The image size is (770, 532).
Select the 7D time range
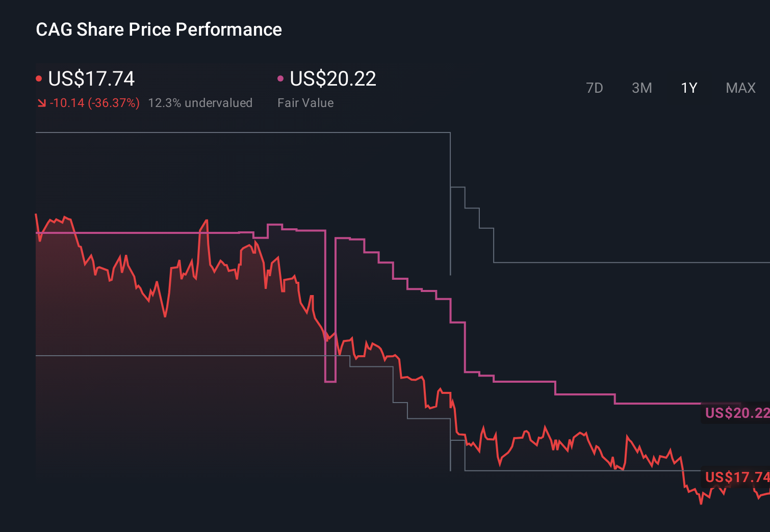595,88
